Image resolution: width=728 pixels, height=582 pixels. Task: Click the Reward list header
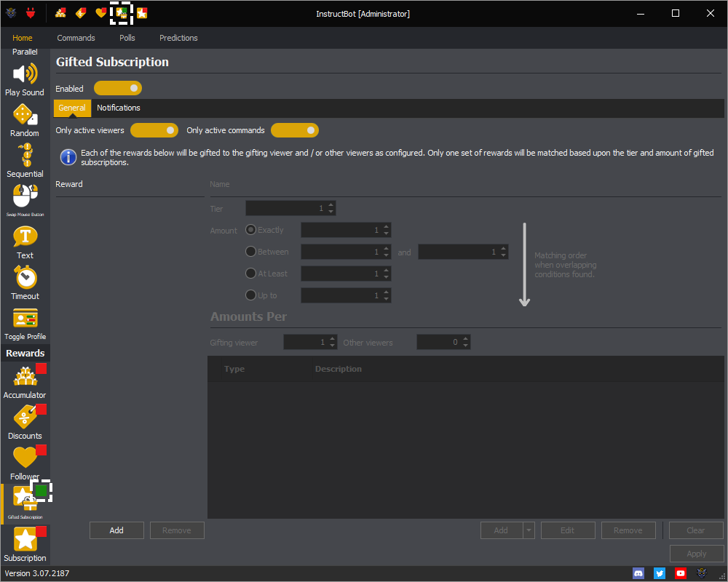(x=69, y=184)
